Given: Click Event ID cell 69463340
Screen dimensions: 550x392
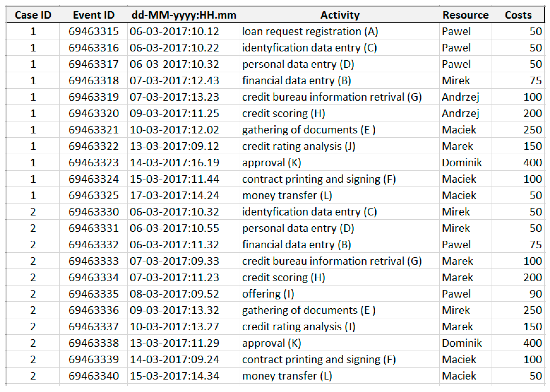Looking at the screenshot, I should [x=93, y=376].
